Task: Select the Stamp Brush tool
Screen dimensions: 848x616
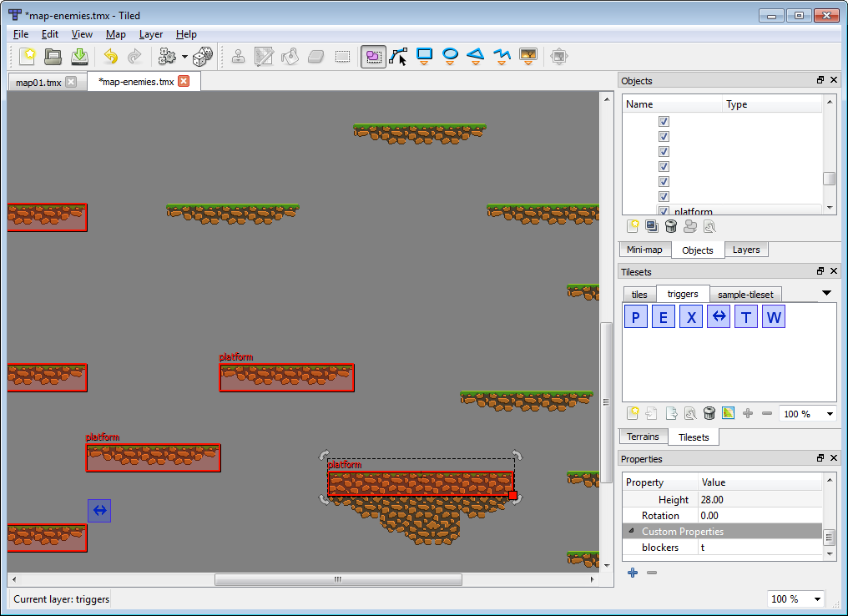Action: (x=239, y=56)
